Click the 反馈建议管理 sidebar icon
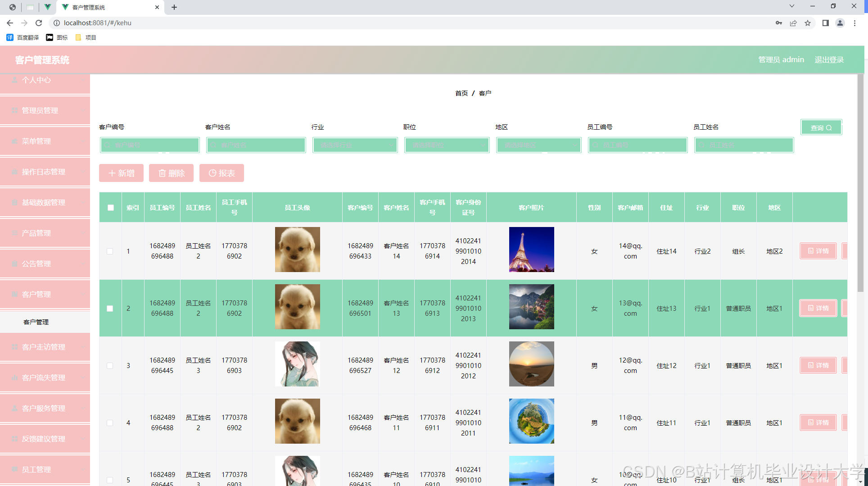The image size is (868, 486). click(15, 439)
